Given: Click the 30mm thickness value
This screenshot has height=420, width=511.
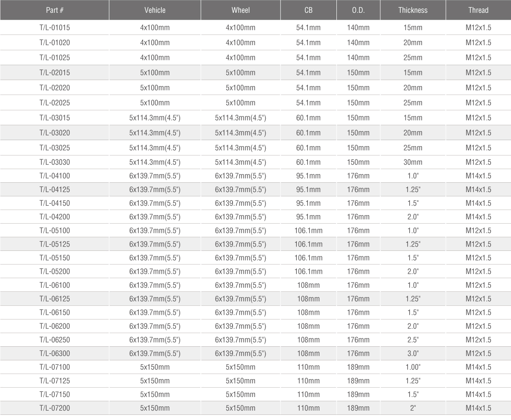Looking at the screenshot, I should click(x=413, y=162).
